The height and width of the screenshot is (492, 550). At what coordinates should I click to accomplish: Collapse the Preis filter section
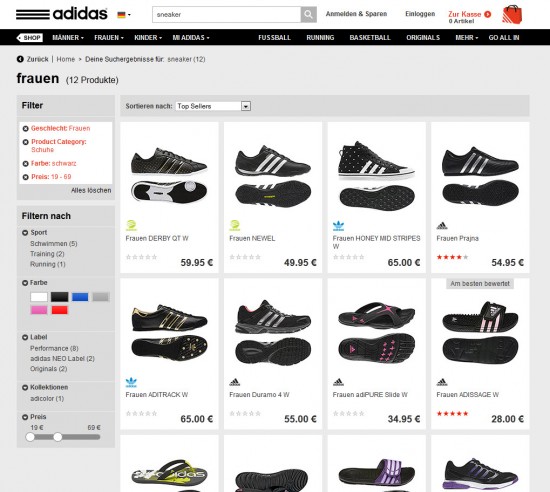click(25, 417)
